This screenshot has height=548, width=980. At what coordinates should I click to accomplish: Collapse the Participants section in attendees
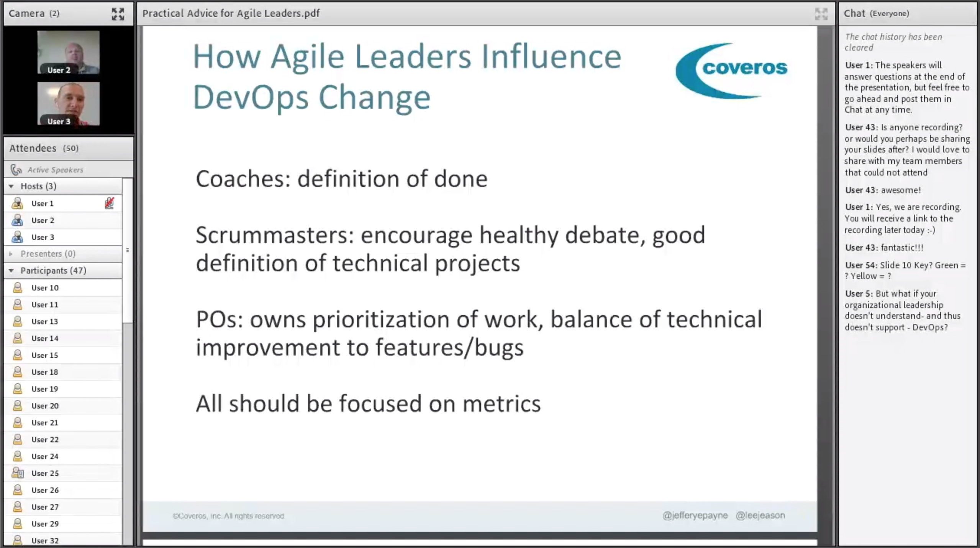[11, 270]
